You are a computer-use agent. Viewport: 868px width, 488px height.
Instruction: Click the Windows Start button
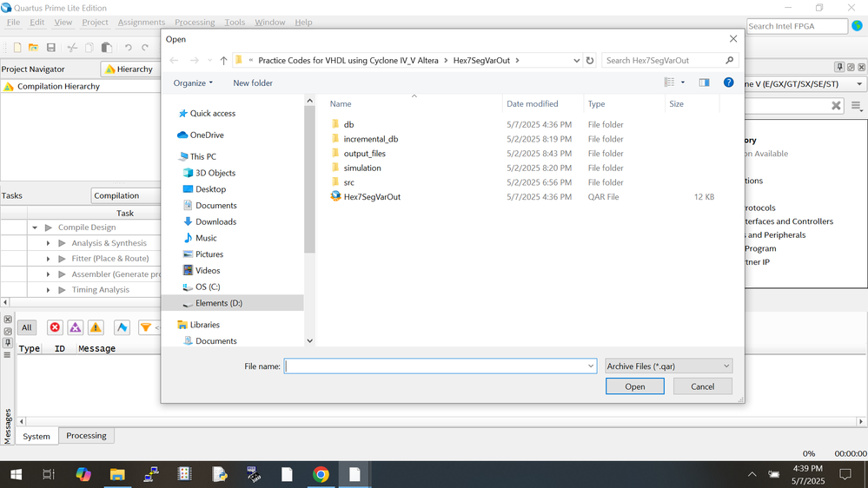click(16, 474)
